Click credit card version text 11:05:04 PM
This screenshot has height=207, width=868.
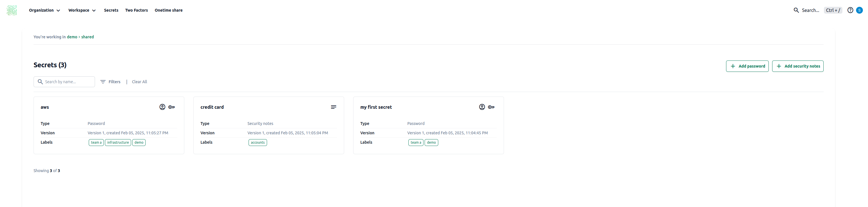click(288, 133)
